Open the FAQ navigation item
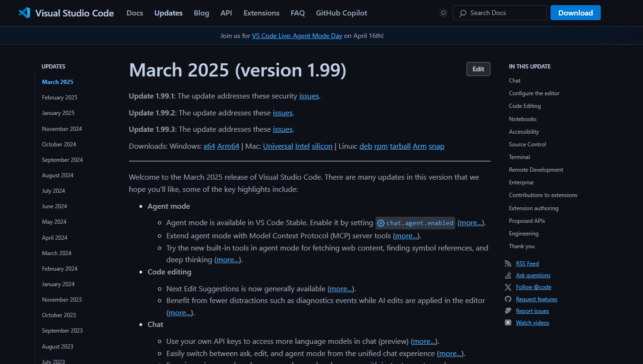This screenshot has width=643, height=364. (298, 13)
